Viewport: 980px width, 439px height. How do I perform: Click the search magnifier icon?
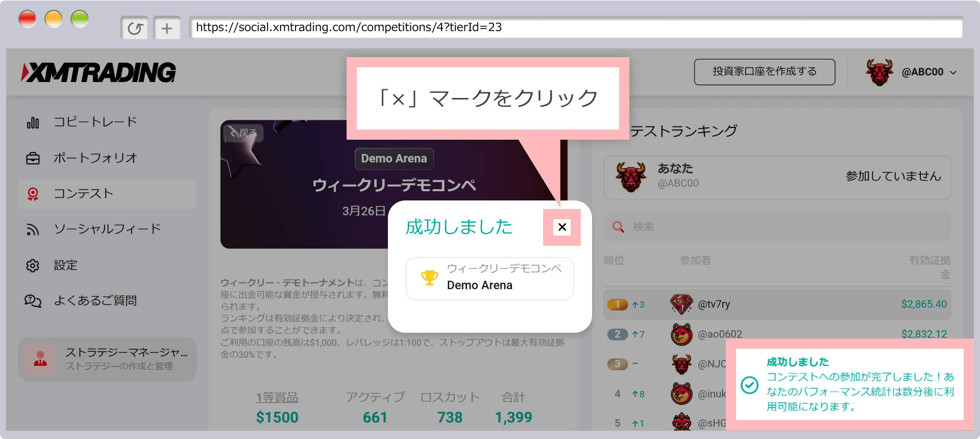point(618,227)
